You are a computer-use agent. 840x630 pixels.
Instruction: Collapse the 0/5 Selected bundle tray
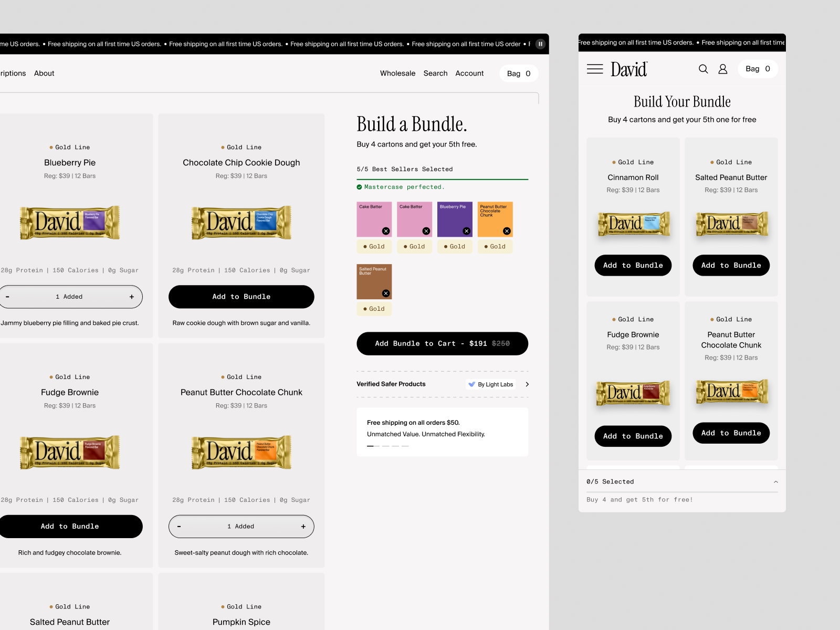[776, 481]
